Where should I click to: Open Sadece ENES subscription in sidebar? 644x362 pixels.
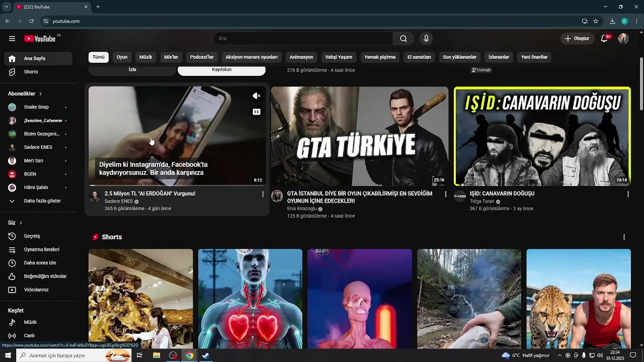click(38, 147)
